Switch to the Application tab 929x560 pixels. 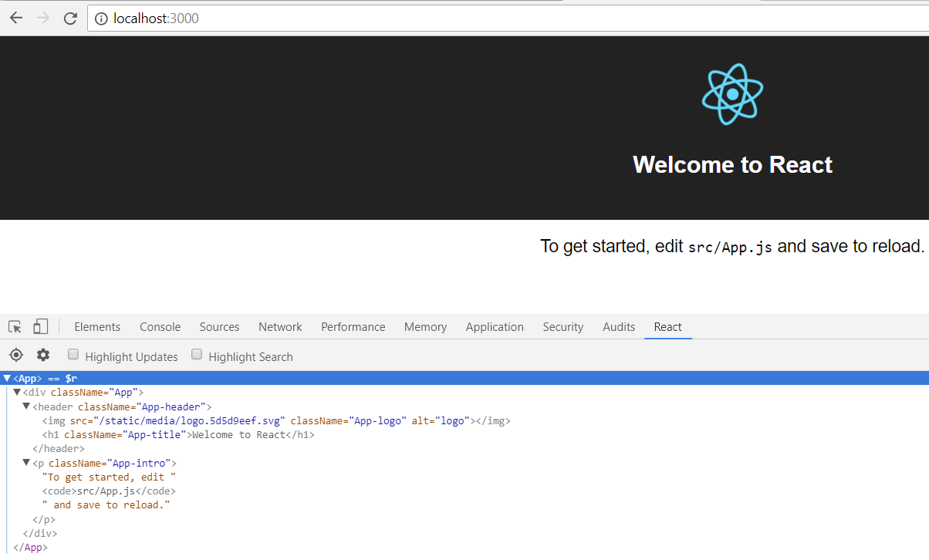[x=495, y=327]
